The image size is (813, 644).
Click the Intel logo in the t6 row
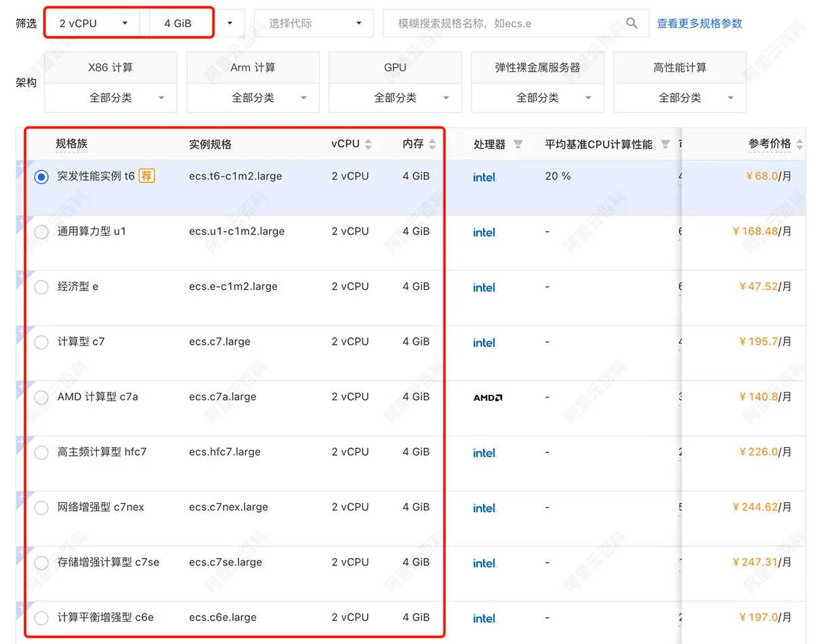coord(484,177)
